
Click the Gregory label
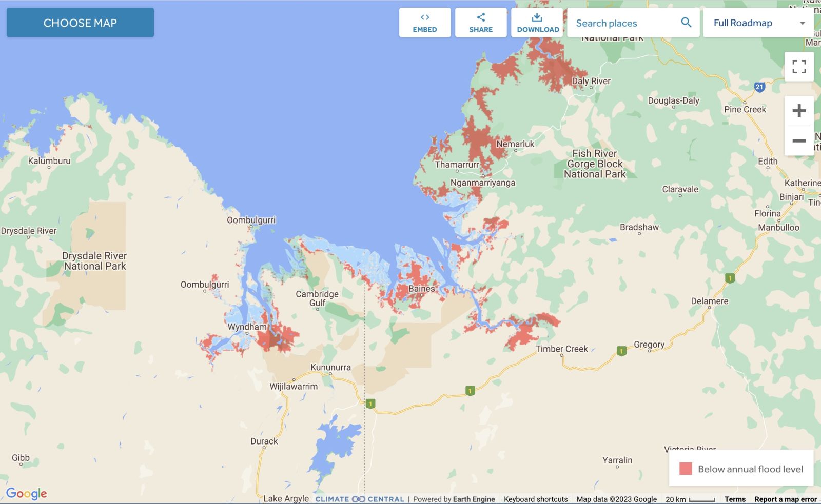pyautogui.click(x=649, y=345)
